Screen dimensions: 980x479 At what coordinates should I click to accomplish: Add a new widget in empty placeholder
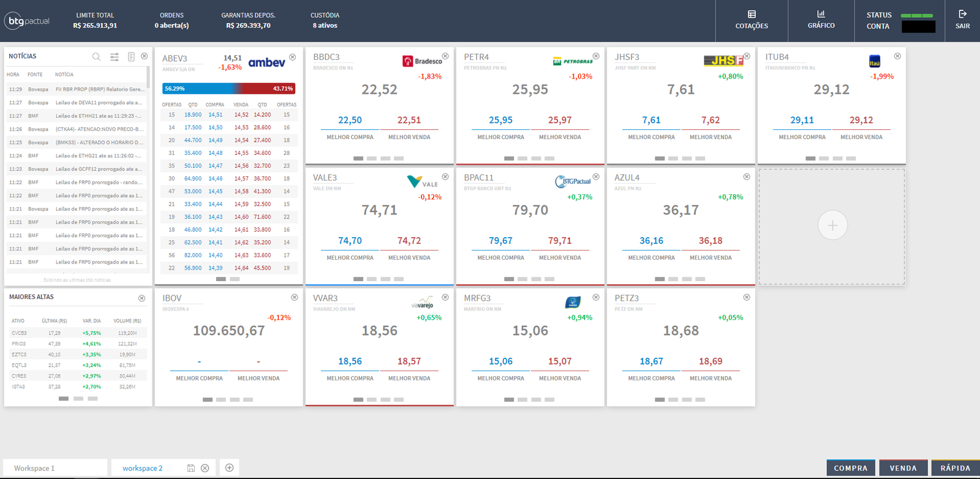click(832, 225)
